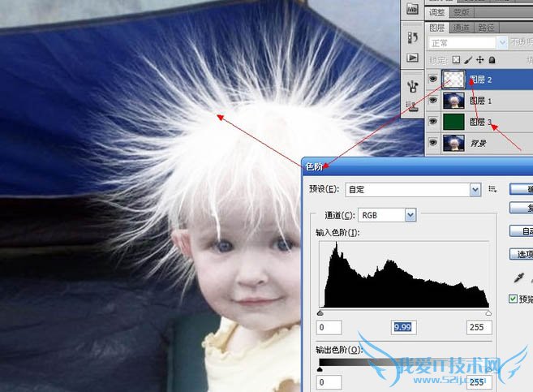Open the Actions panel play icon
Viewport: 533px width, 392px height.
tap(412, 58)
